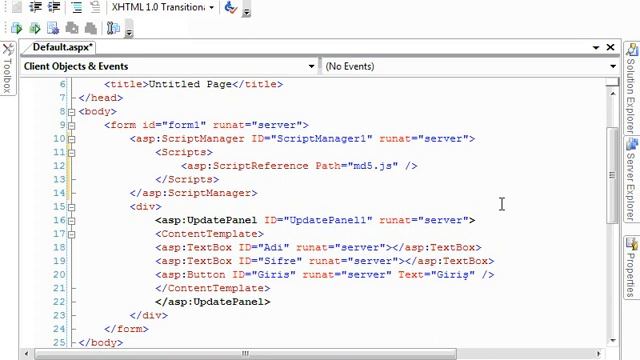Open Server Explorer side tab
The height and width of the screenshot is (360, 640).
(x=631, y=180)
